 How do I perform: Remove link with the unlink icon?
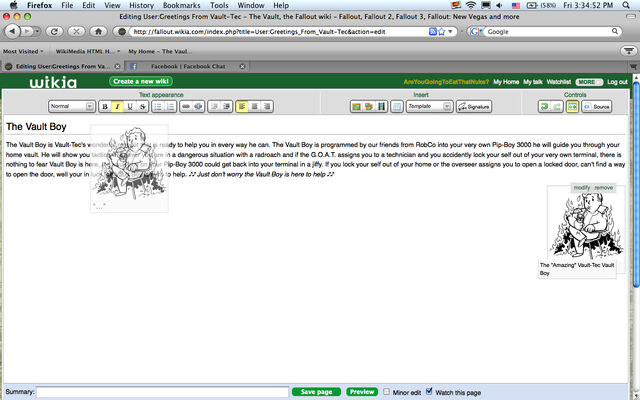pyautogui.click(x=198, y=107)
